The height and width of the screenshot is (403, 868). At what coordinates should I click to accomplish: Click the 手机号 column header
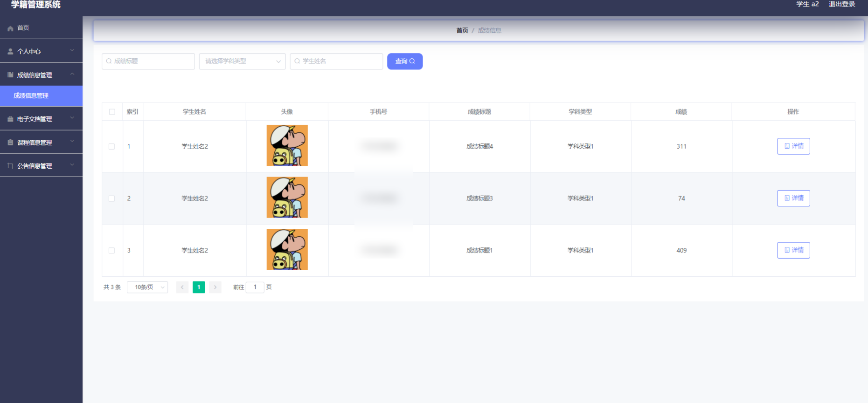tap(378, 112)
